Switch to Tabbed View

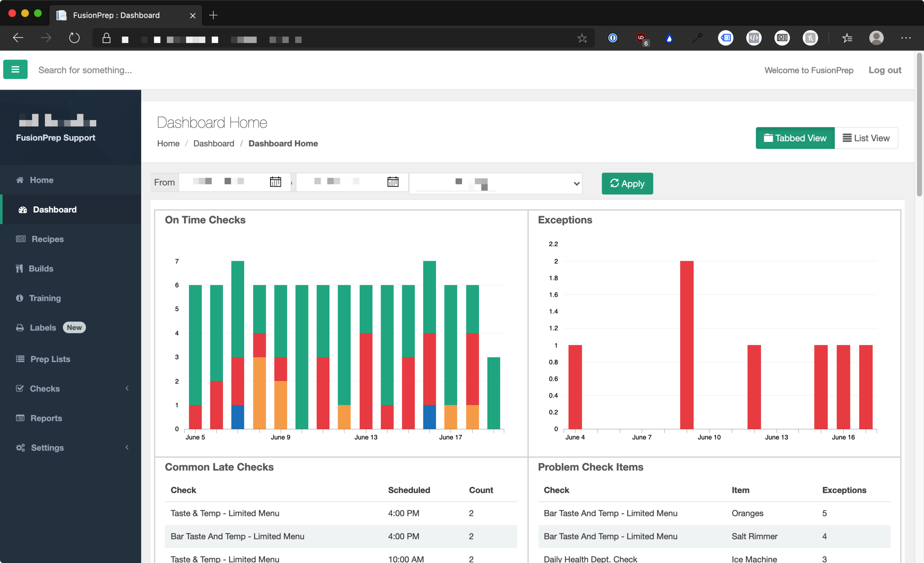[795, 138]
